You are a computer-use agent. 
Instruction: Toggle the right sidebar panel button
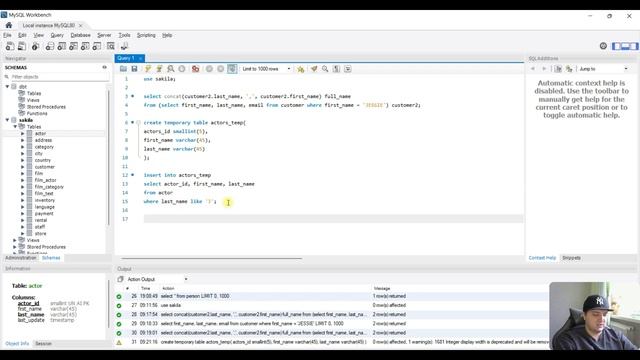tap(633, 46)
